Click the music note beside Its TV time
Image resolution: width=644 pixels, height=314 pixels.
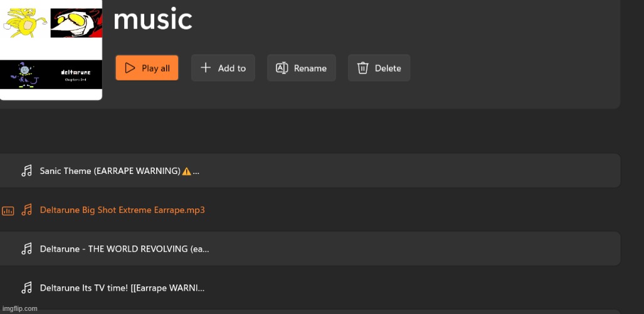[26, 288]
